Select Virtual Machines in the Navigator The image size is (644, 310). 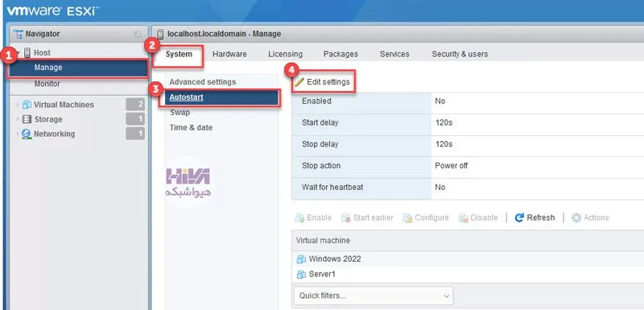pyautogui.click(x=64, y=105)
